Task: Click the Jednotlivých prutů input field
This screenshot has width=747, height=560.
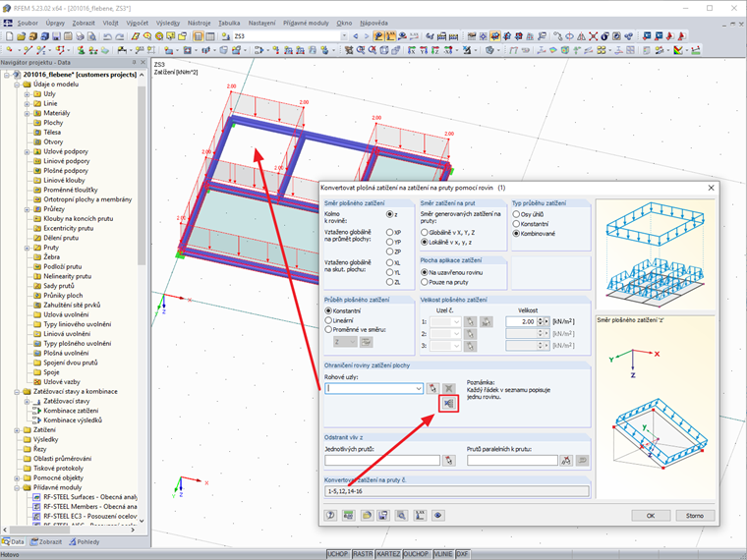Action: pos(382,461)
